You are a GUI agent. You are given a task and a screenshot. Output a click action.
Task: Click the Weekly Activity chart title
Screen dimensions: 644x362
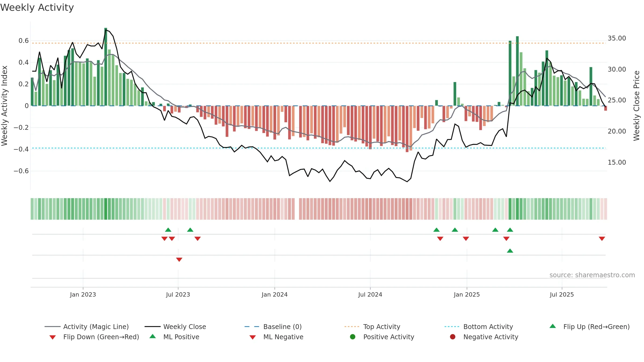pos(37,8)
